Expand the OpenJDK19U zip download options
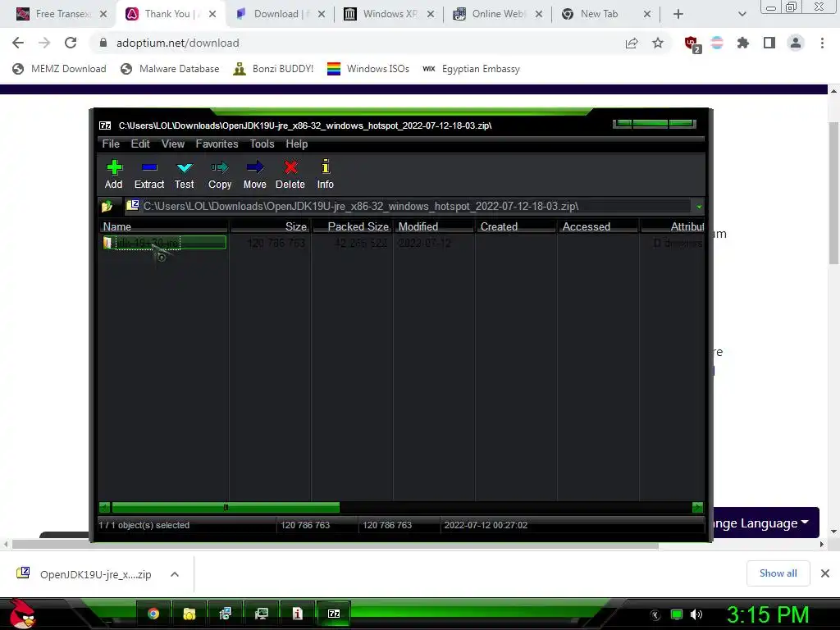 [x=174, y=574]
